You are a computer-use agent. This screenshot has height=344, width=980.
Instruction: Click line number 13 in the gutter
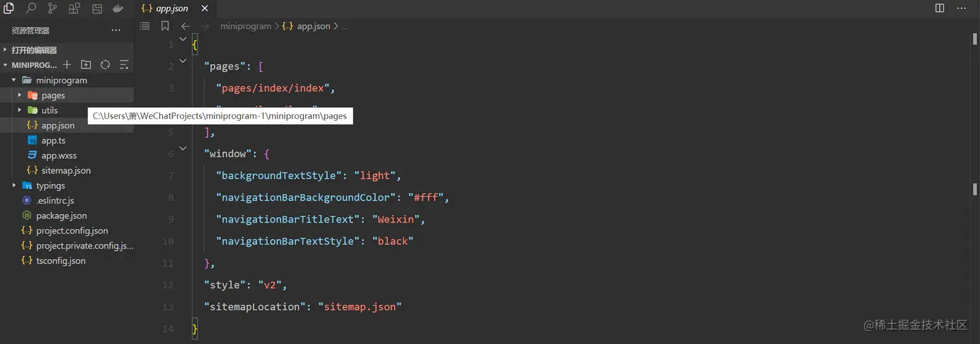point(169,306)
